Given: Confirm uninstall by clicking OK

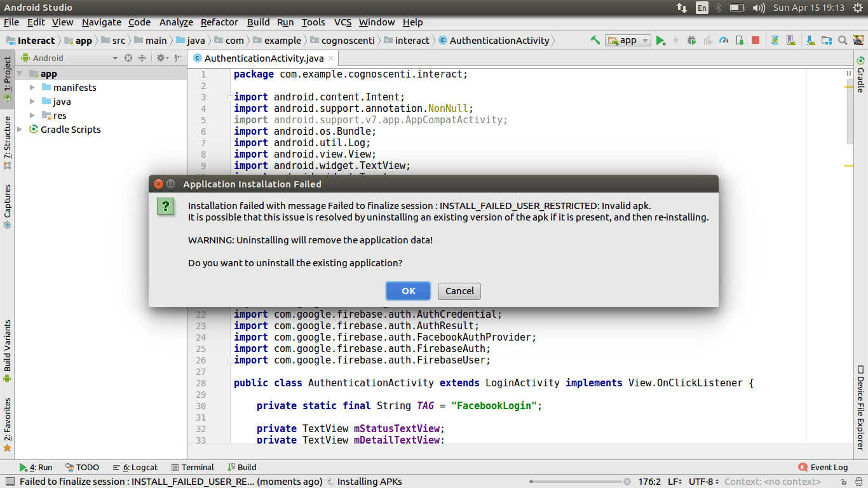Looking at the screenshot, I should (408, 290).
